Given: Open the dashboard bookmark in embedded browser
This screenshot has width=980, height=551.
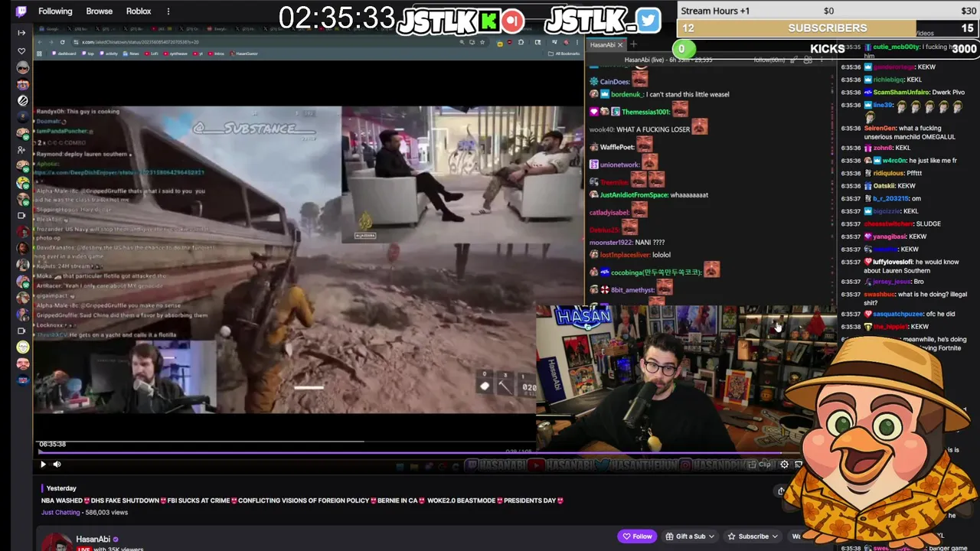Looking at the screenshot, I should (64, 54).
